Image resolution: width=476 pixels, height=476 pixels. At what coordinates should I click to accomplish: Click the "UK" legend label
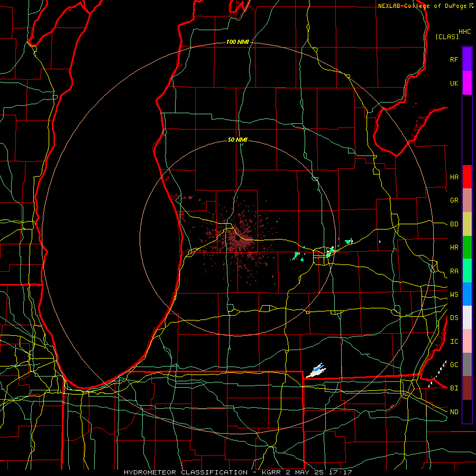[x=454, y=83]
